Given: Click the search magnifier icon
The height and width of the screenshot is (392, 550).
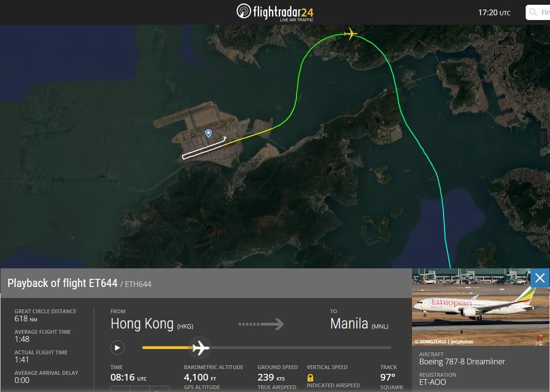Looking at the screenshot, I should 533,12.
